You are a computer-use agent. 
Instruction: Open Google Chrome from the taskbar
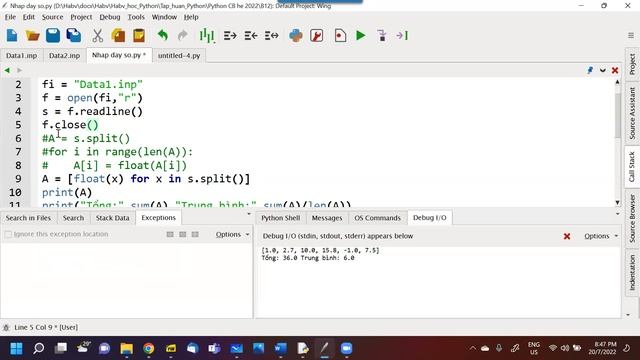[x=149, y=349]
